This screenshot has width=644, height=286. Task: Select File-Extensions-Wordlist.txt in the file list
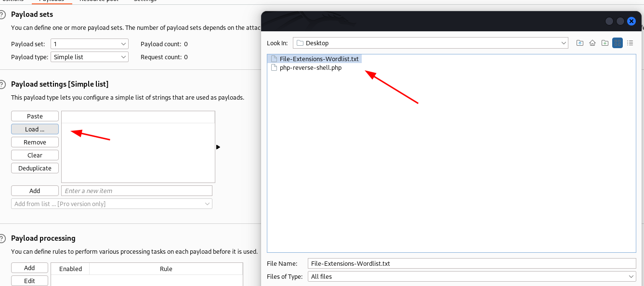coord(315,59)
